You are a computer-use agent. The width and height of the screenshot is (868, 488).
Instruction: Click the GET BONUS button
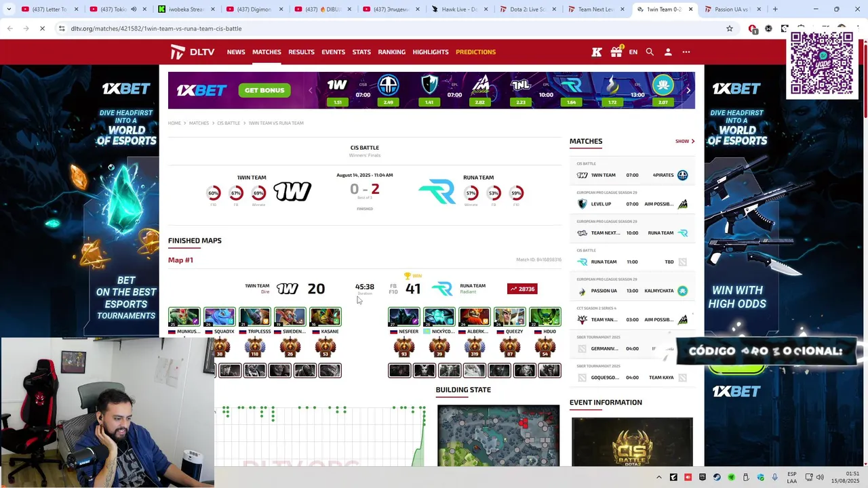(264, 90)
